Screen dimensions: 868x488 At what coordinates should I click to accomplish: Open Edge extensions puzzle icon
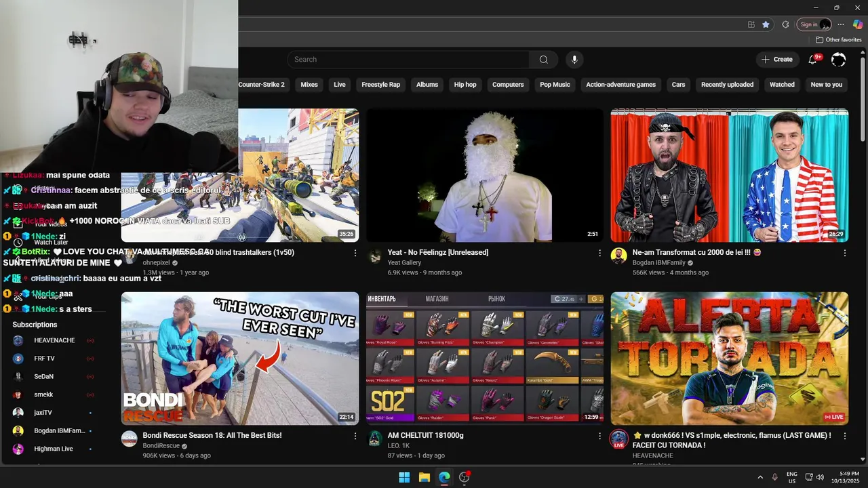785,24
